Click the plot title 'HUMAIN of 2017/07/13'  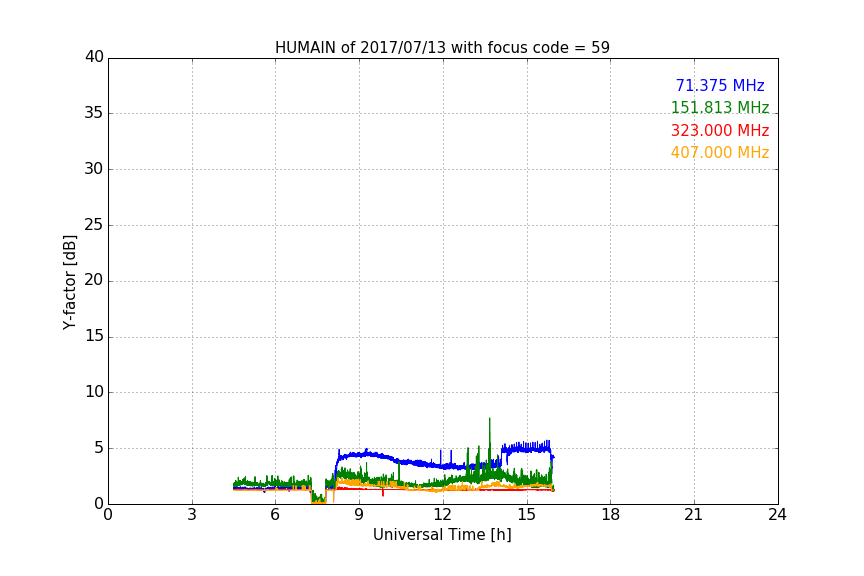click(x=442, y=47)
